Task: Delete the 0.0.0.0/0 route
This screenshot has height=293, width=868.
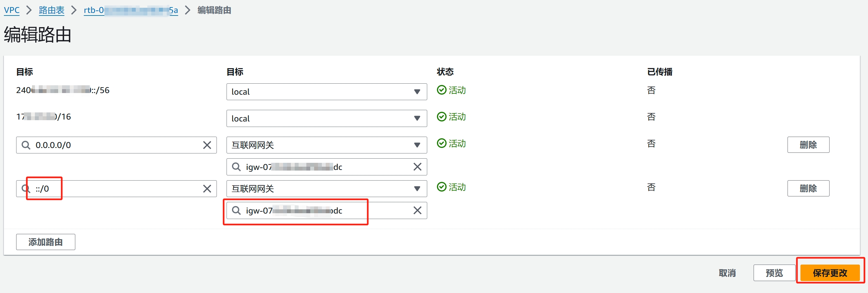Action: 808,145
